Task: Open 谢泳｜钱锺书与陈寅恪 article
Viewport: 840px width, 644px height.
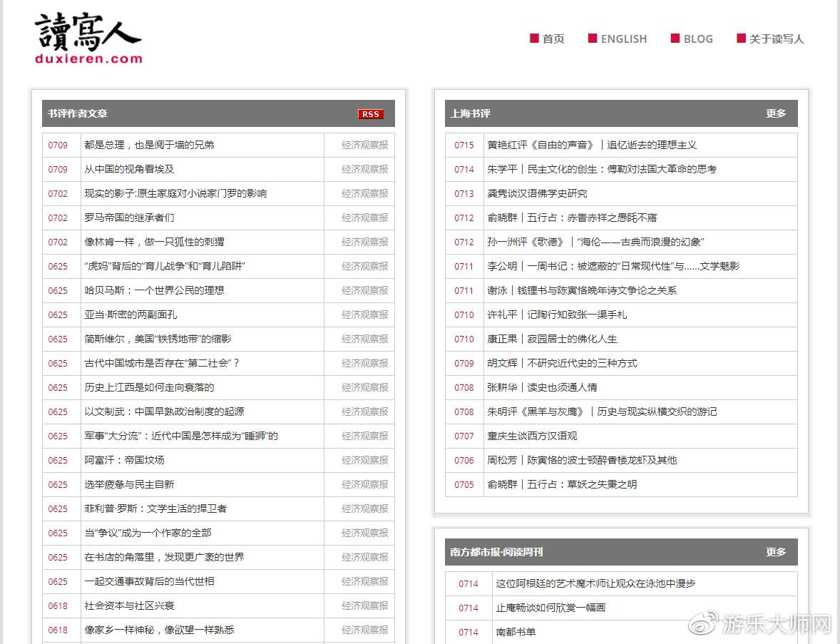Action: (x=582, y=290)
